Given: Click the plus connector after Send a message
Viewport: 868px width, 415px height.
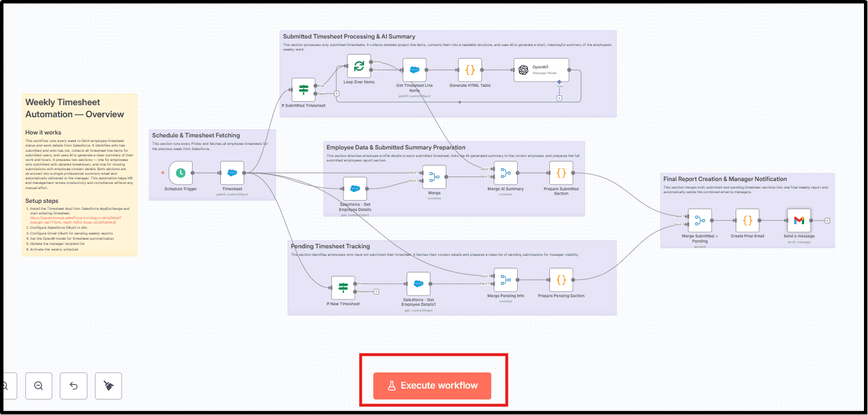Looking at the screenshot, I should [x=827, y=220].
